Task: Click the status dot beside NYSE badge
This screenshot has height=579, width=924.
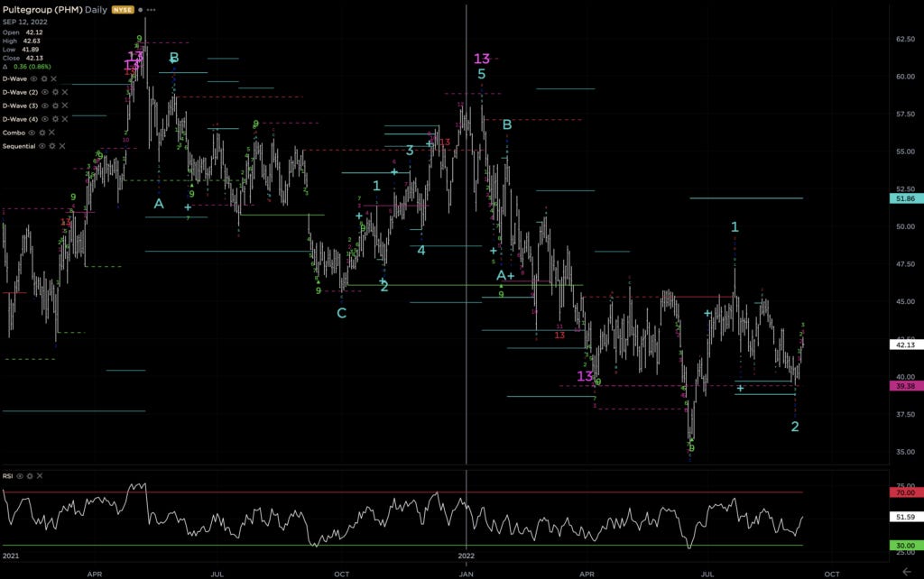Action: tap(140, 10)
